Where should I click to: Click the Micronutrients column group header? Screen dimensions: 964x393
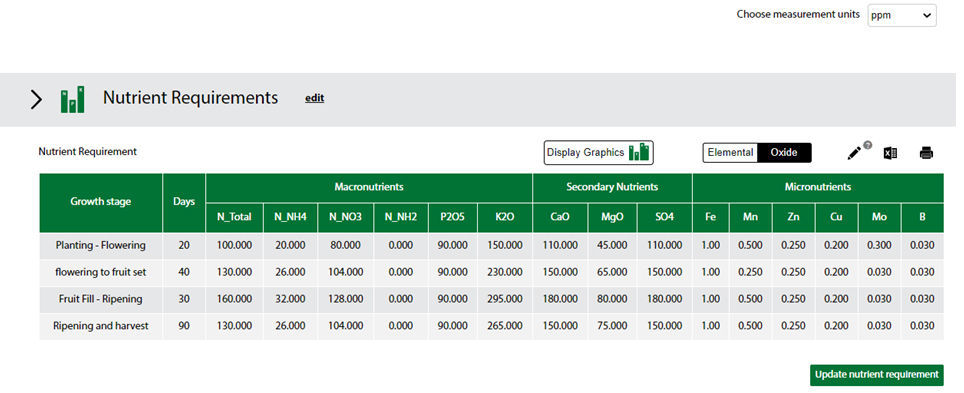click(818, 188)
